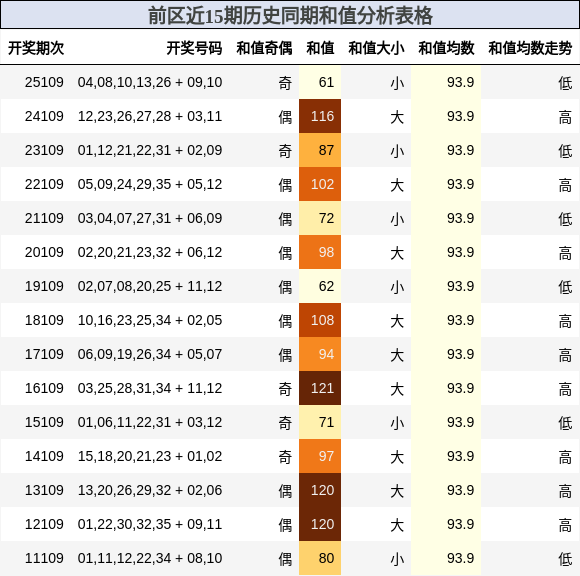Viewport: 580px width, 576px height.
Task: Click sum value 120 in row 12109
Action: [x=320, y=525]
